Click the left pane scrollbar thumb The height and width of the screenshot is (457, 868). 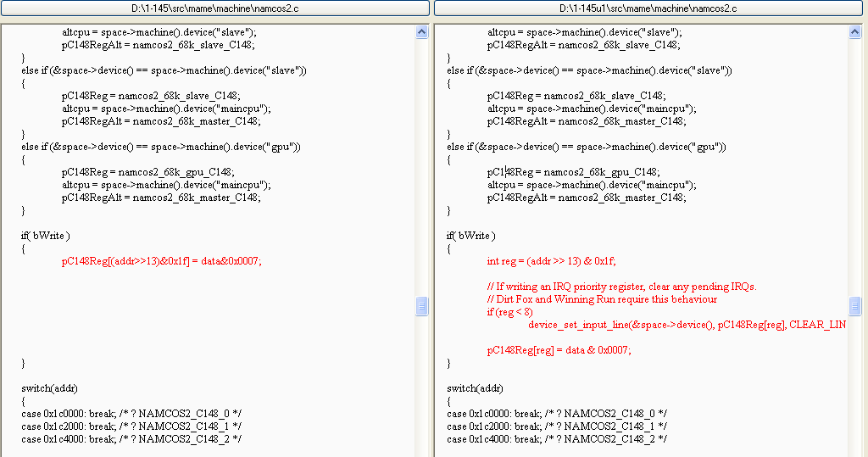[x=422, y=306]
